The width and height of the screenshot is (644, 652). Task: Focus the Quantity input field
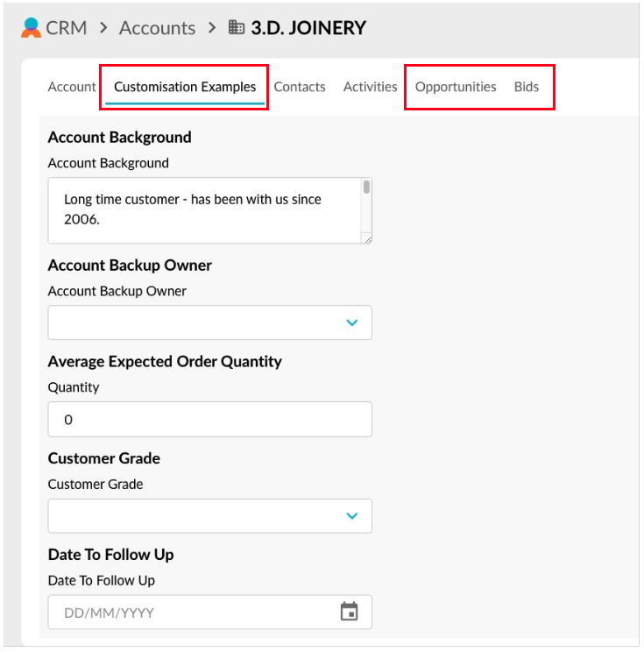click(x=209, y=420)
